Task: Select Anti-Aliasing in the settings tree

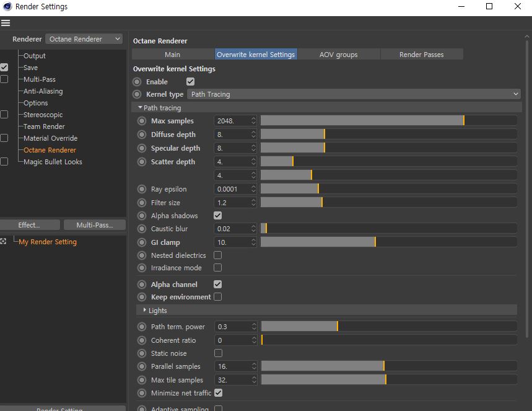Action: 43,91
